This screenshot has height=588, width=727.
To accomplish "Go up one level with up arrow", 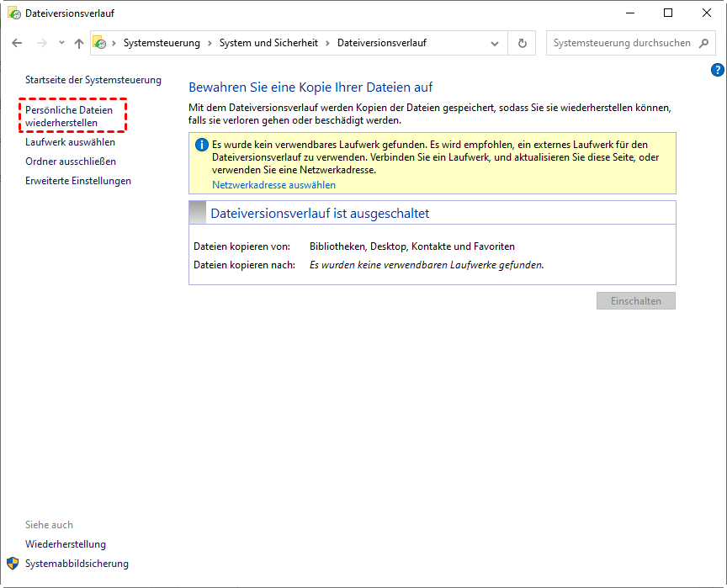I will [x=79, y=43].
